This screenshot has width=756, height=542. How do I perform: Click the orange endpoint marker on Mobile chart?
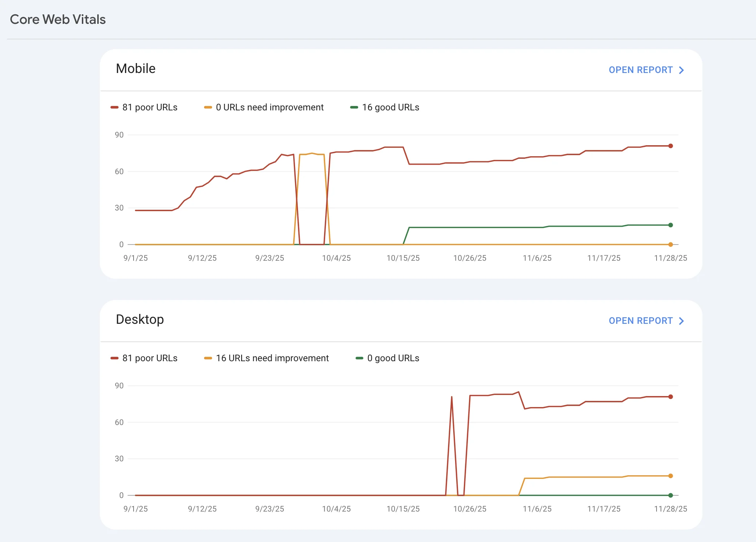click(670, 245)
